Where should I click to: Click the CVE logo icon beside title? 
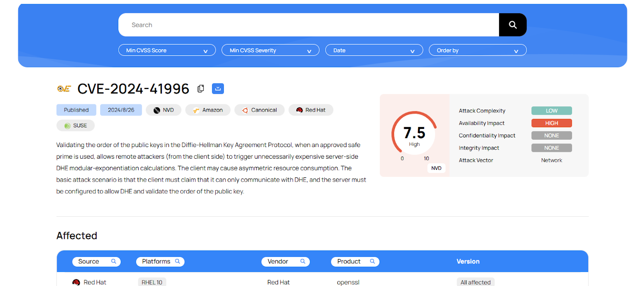64,89
